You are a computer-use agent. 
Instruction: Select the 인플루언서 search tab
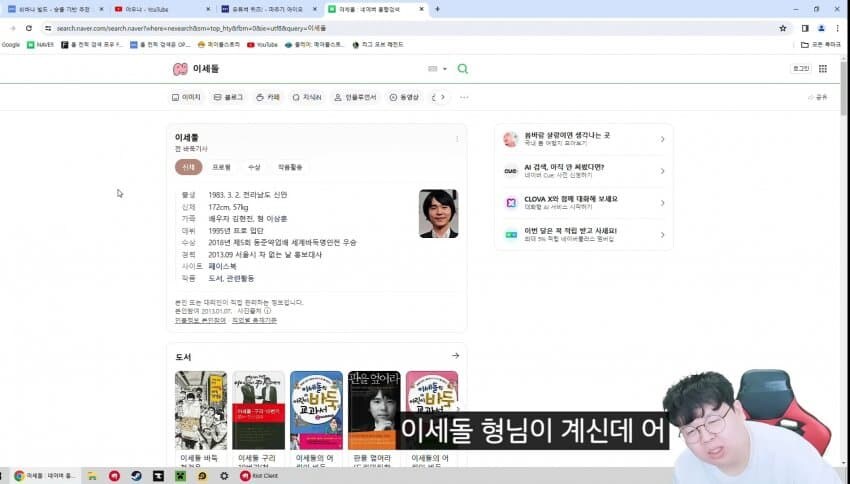(x=356, y=98)
